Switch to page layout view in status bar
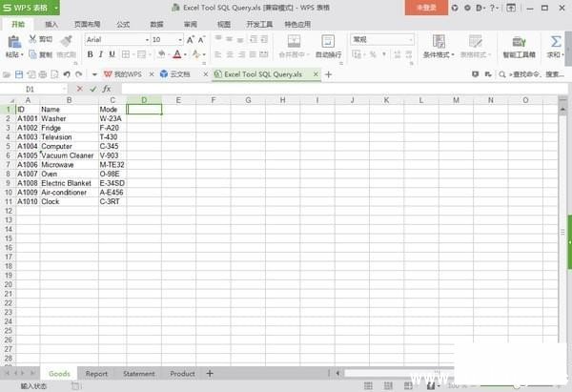This screenshot has height=392, width=572. click(388, 385)
